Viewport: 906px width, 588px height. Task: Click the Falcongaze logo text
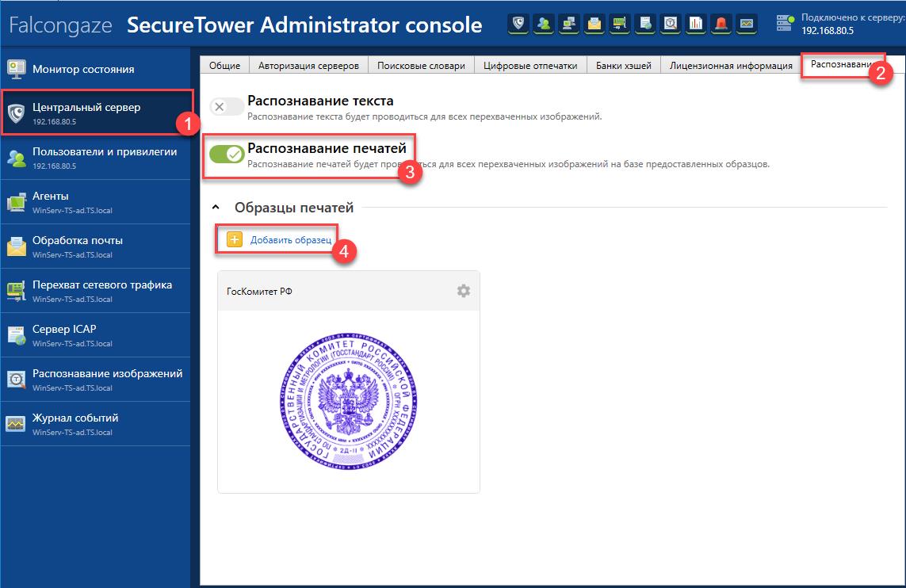tap(61, 25)
